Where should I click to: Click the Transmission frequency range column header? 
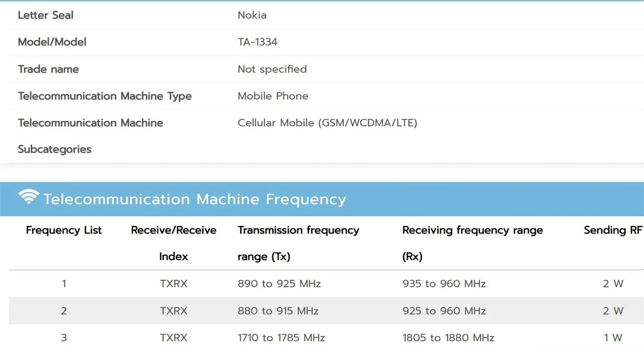click(x=298, y=243)
